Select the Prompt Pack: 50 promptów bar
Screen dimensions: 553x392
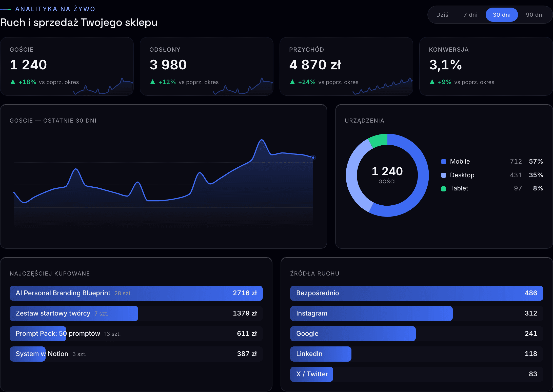click(x=136, y=334)
